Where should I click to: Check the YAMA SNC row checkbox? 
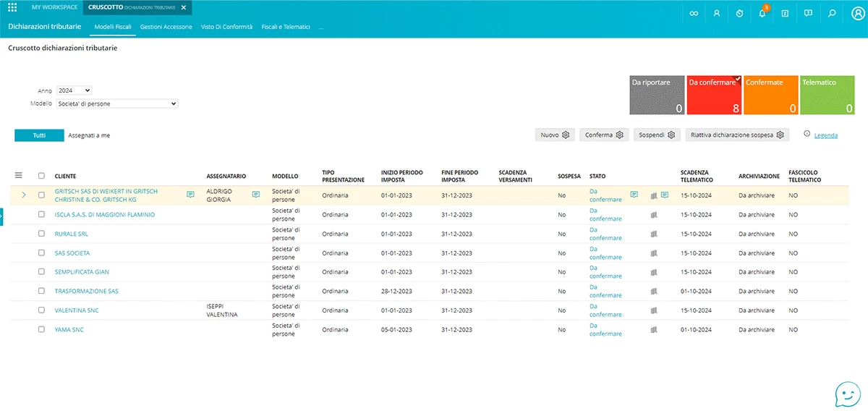41,329
